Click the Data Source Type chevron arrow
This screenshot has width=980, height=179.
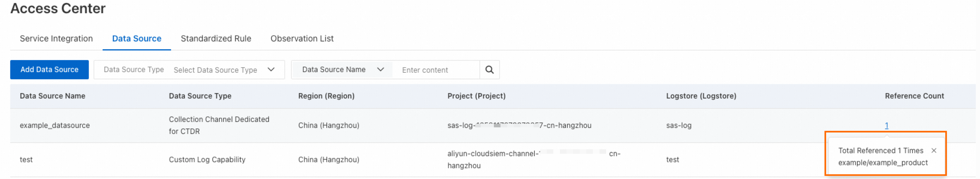(x=271, y=70)
